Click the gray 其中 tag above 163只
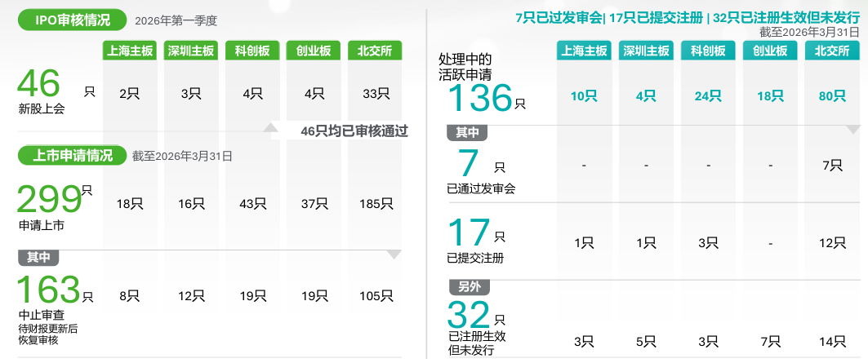Screen dimensions: 868x363 coord(38,258)
